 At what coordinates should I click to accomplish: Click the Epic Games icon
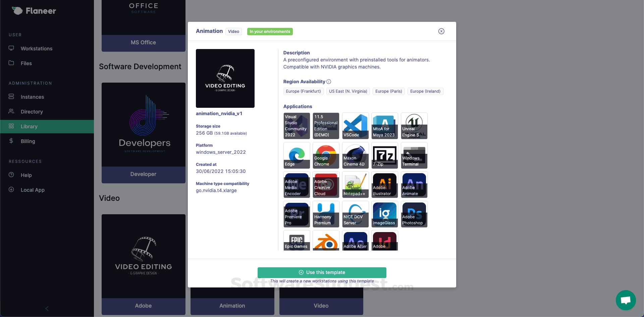click(x=297, y=241)
